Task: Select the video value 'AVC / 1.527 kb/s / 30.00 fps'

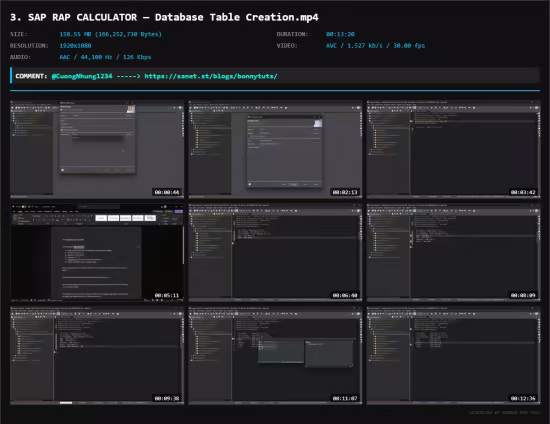Action: pos(375,46)
